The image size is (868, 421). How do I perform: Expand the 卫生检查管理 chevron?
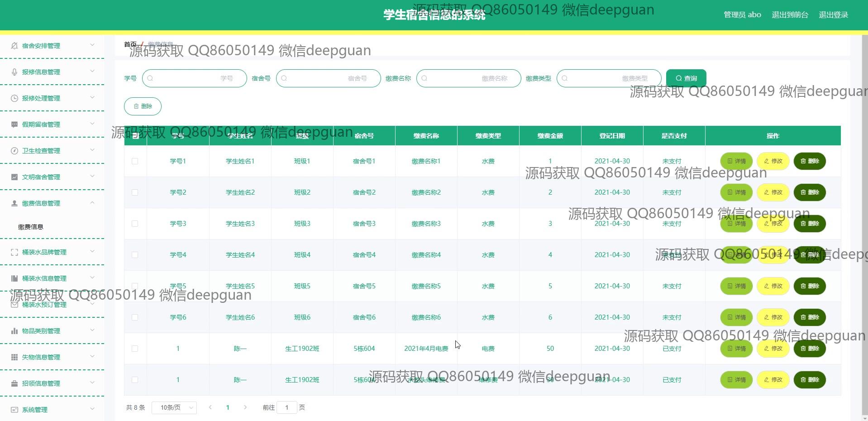(x=92, y=150)
